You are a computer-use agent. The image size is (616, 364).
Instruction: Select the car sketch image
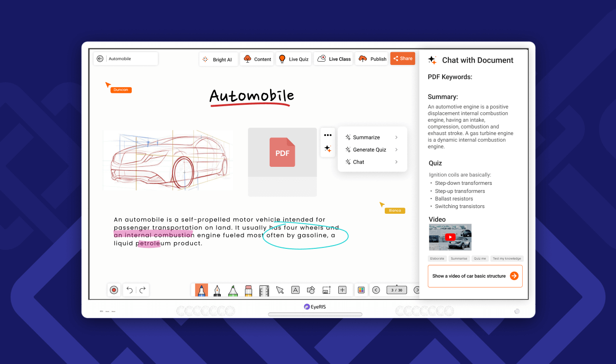(169, 161)
